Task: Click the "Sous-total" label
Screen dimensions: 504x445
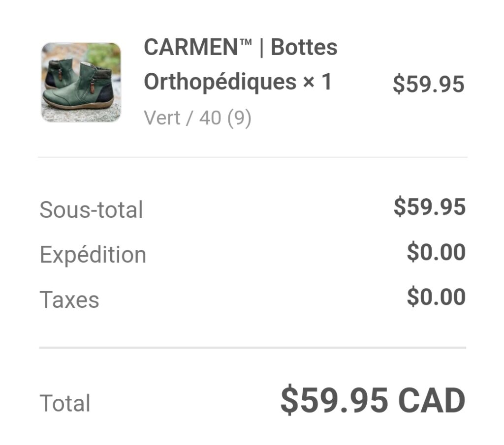Action: coord(91,210)
